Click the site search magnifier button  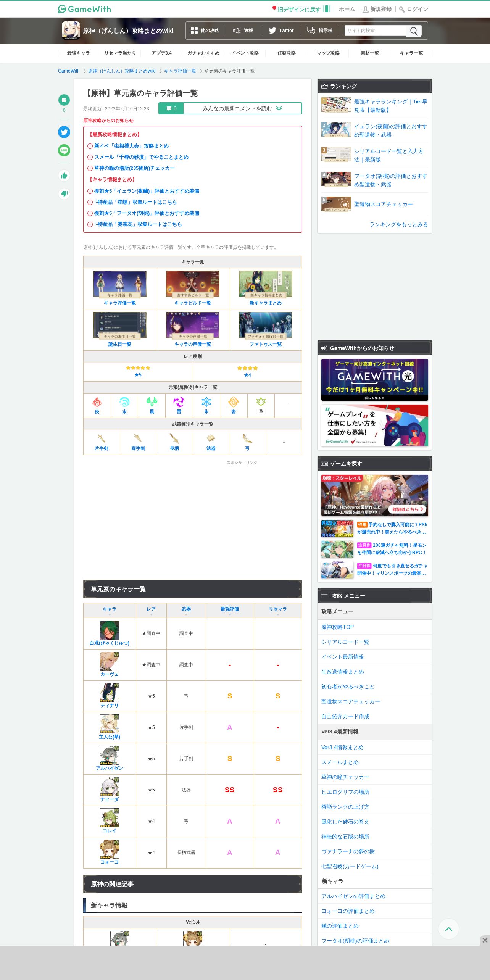[x=414, y=31]
